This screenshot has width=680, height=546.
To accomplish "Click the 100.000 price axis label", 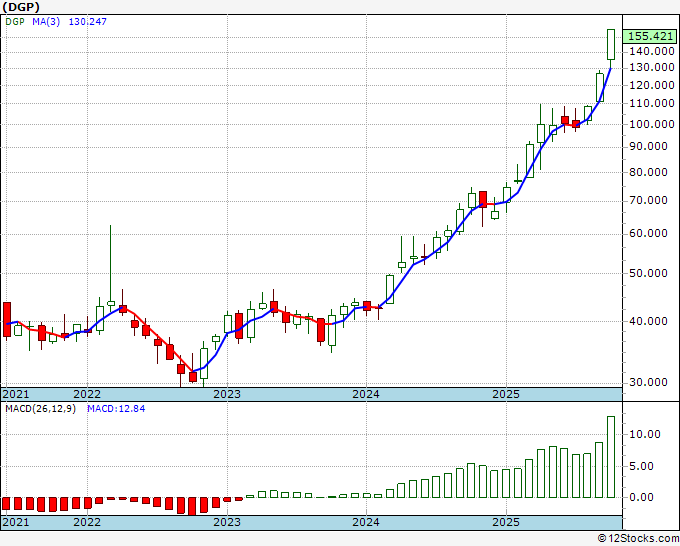I will tap(652, 124).
